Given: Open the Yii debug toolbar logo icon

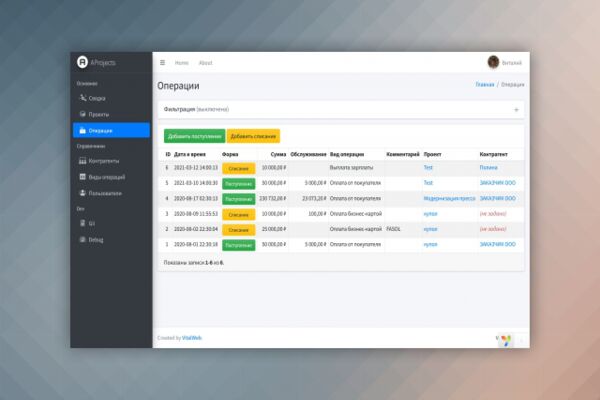Looking at the screenshot, I should coord(506,340).
